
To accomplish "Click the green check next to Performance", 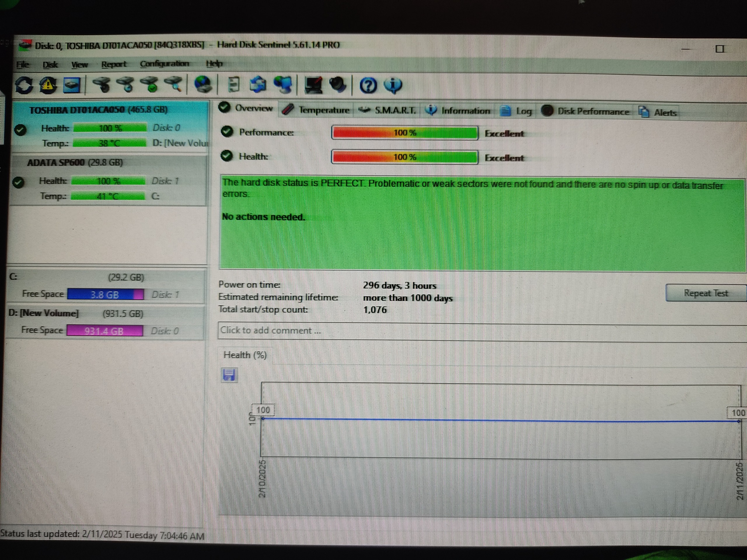I will point(227,131).
